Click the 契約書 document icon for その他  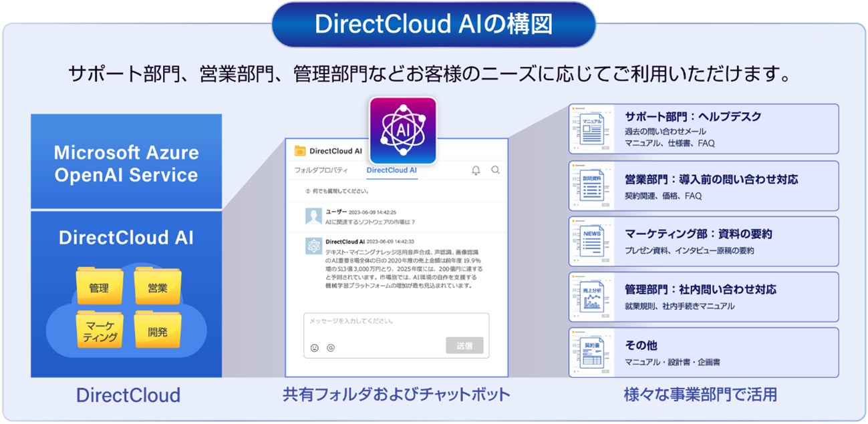593,351
